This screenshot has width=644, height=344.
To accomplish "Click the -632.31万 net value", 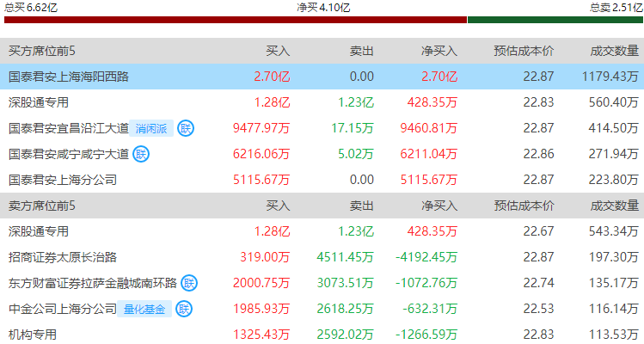I will tap(430, 309).
